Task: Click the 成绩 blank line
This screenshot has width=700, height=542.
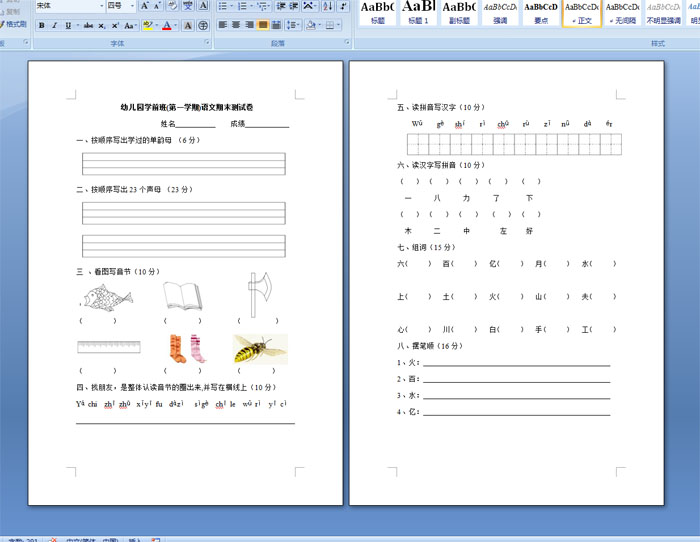Action: point(267,124)
